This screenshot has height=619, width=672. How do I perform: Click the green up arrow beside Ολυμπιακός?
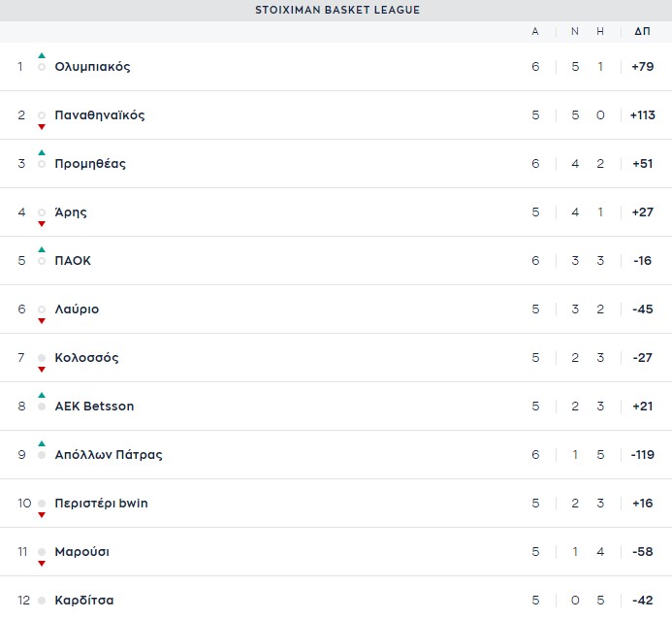click(42, 55)
